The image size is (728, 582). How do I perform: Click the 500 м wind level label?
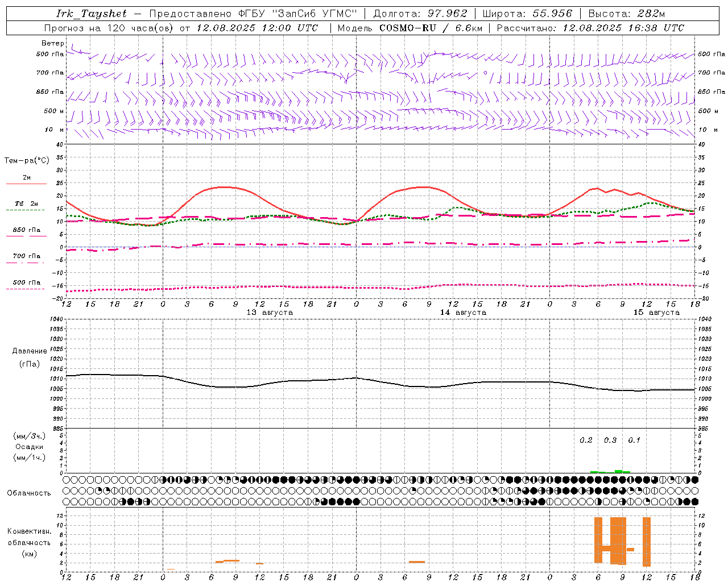pos(54,111)
